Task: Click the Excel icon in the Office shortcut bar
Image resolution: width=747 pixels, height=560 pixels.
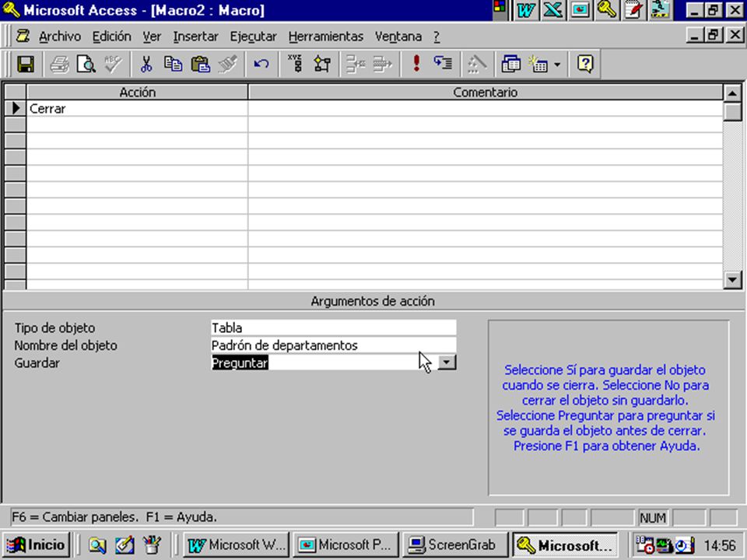Action: click(552, 10)
